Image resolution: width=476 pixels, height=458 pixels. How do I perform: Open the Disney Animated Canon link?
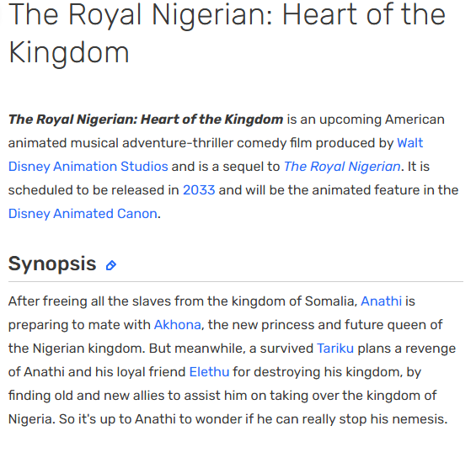pyautogui.click(x=83, y=214)
